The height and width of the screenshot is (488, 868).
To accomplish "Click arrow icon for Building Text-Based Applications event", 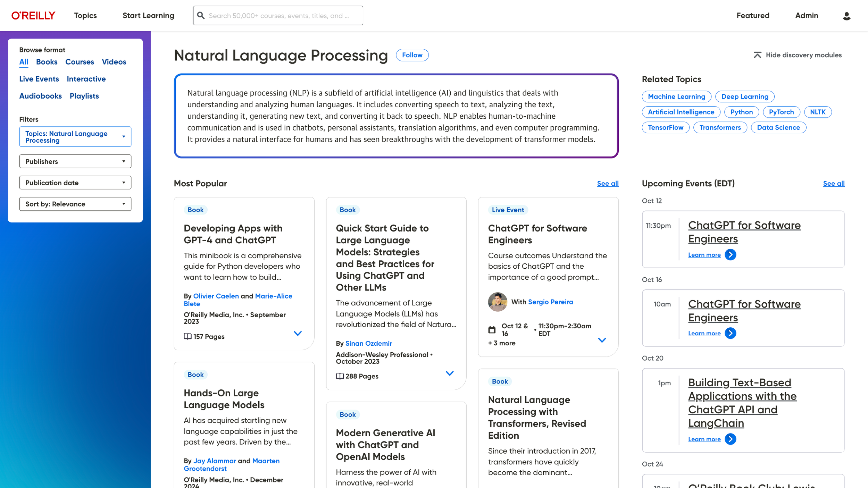I will pyautogui.click(x=730, y=439).
